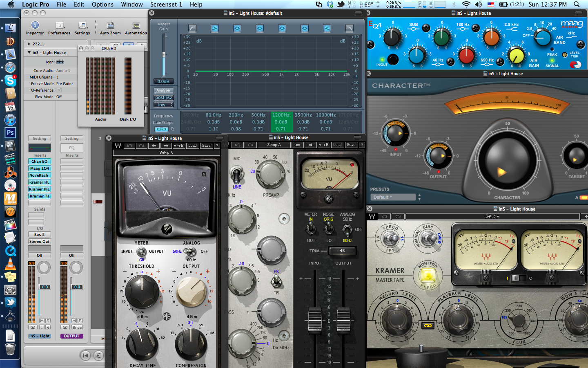Click the Analyzer button in Channel EQ
588x368 pixels.
(163, 90)
